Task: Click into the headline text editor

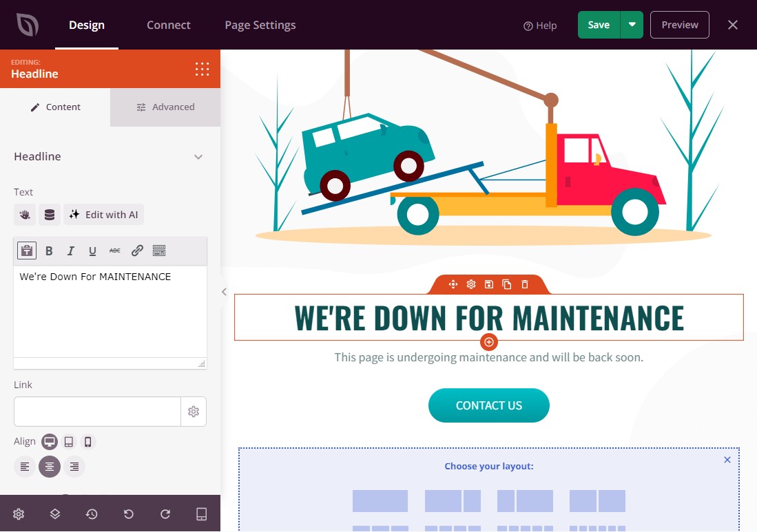Action: click(110, 312)
